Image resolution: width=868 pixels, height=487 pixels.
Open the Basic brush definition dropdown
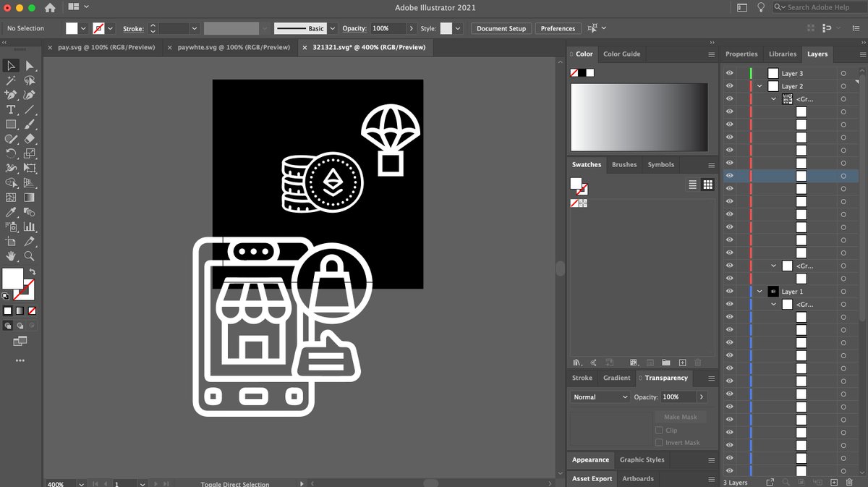point(333,28)
